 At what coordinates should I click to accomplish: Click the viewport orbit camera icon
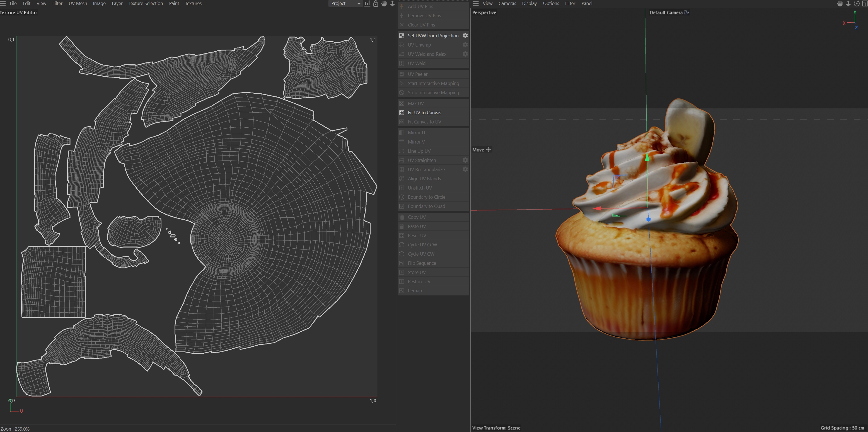pyautogui.click(x=856, y=4)
